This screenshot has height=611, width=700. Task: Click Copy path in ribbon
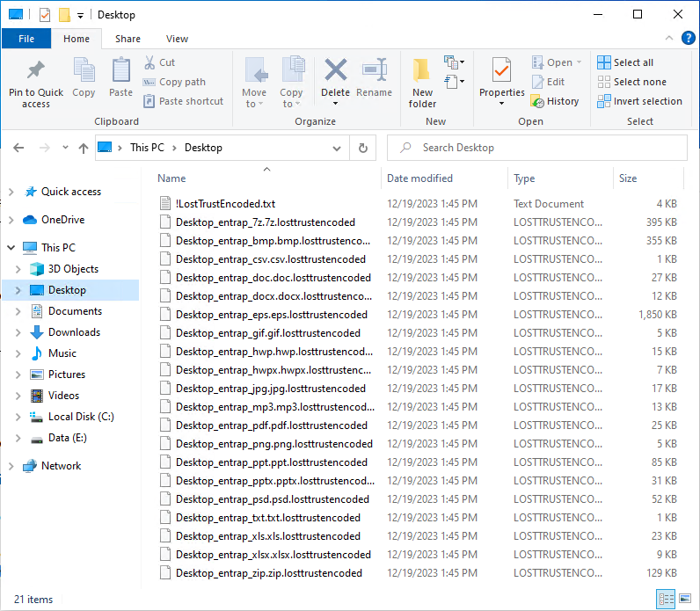pyautogui.click(x=174, y=82)
